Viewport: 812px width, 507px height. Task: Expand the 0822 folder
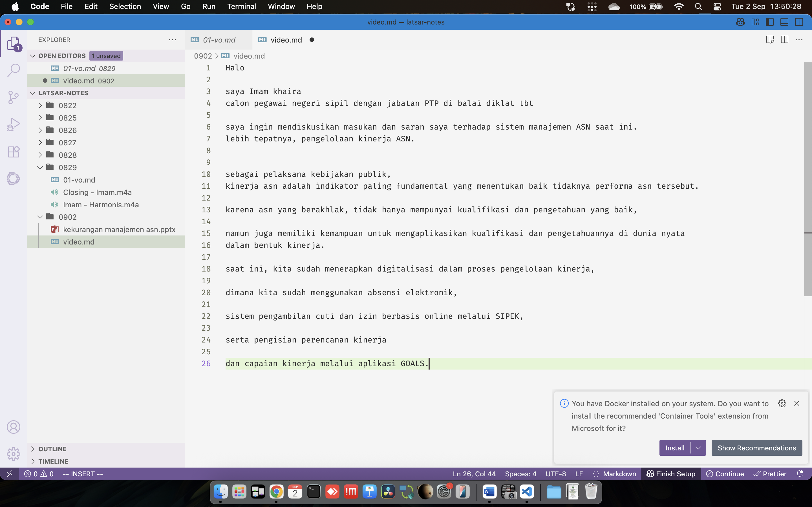point(67,105)
